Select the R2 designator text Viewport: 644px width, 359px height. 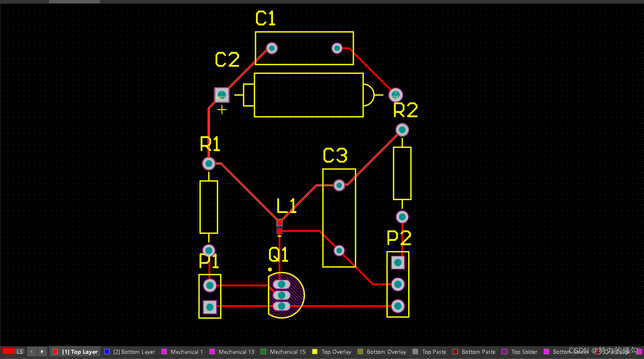pos(405,110)
